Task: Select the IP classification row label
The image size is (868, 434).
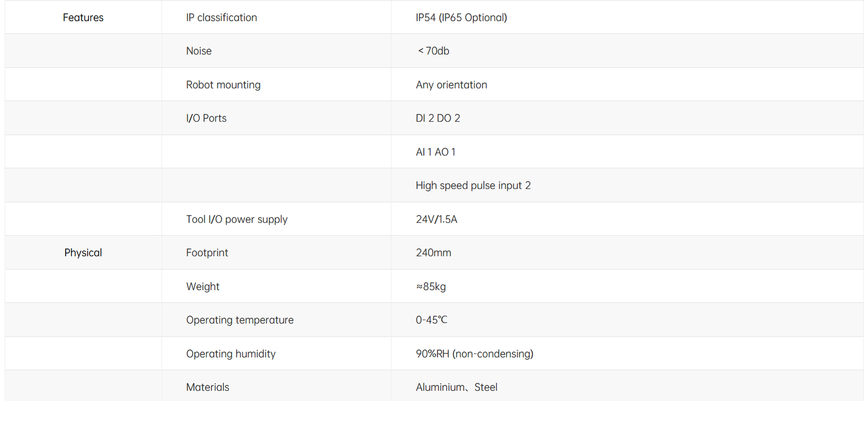Action: coord(222,18)
